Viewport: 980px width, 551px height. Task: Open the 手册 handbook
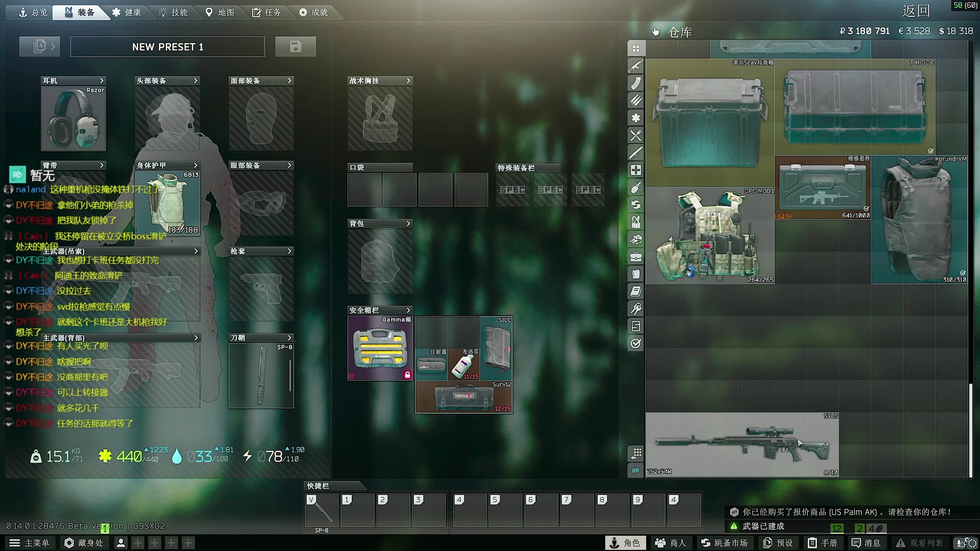point(823,543)
